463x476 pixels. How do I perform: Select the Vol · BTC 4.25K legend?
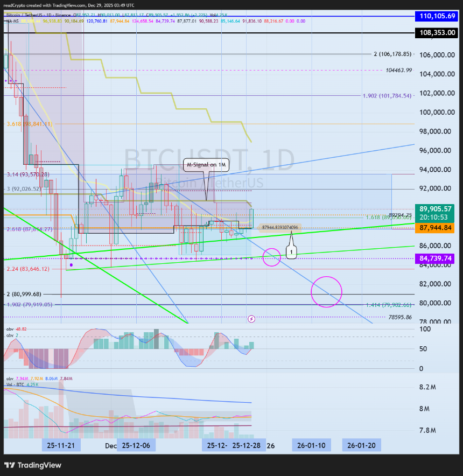coord(23,384)
